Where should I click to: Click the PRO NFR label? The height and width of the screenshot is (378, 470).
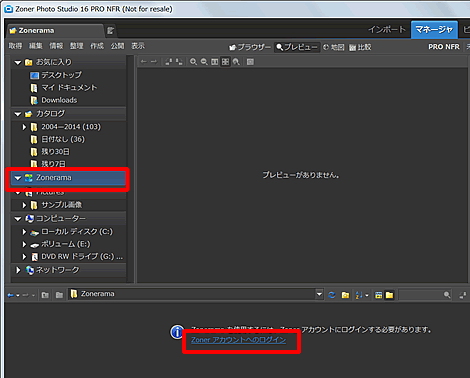(444, 47)
